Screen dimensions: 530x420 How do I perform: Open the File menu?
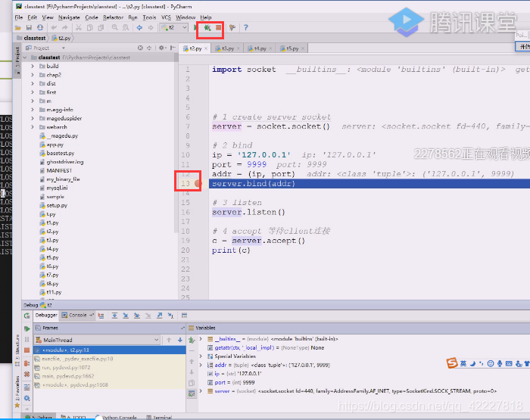[19, 17]
